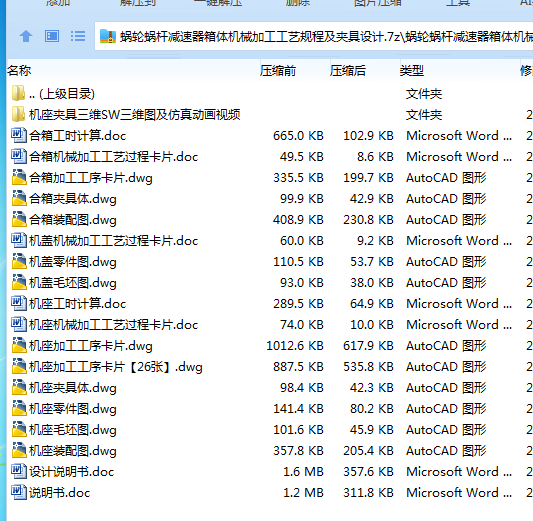Click AutoCAD icon of 机盖毛坯图.dwg
533x521 pixels.
19,283
